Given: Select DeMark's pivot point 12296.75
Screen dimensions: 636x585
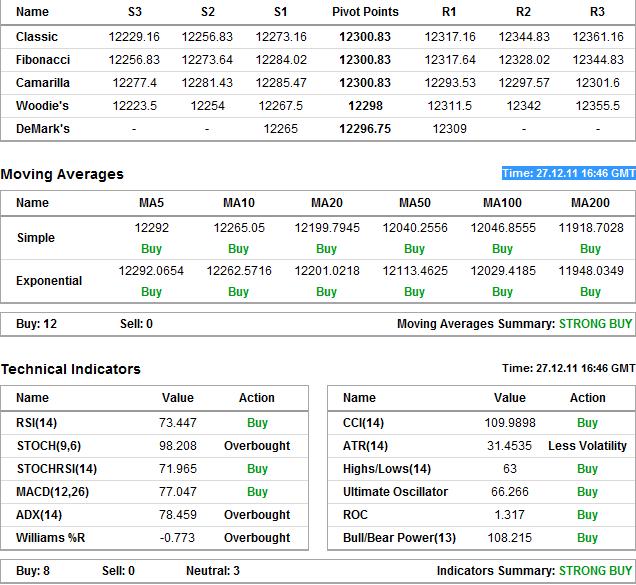Looking at the screenshot, I should 365,129.
